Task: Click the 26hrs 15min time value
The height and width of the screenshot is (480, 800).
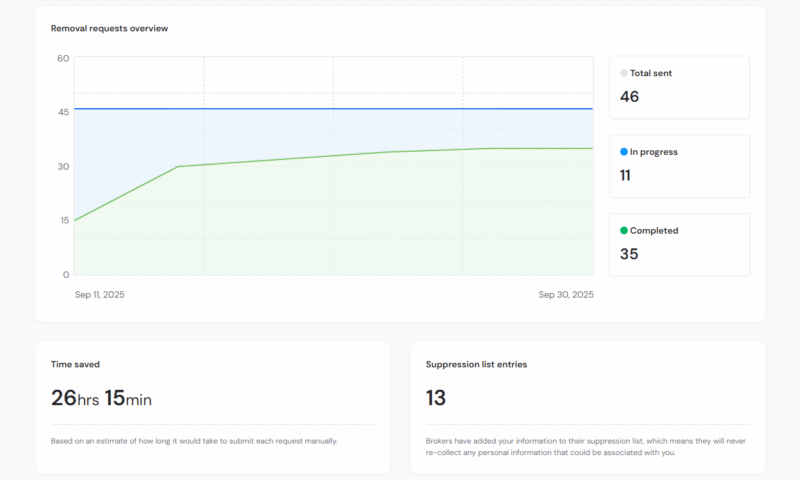Action: 101,398
